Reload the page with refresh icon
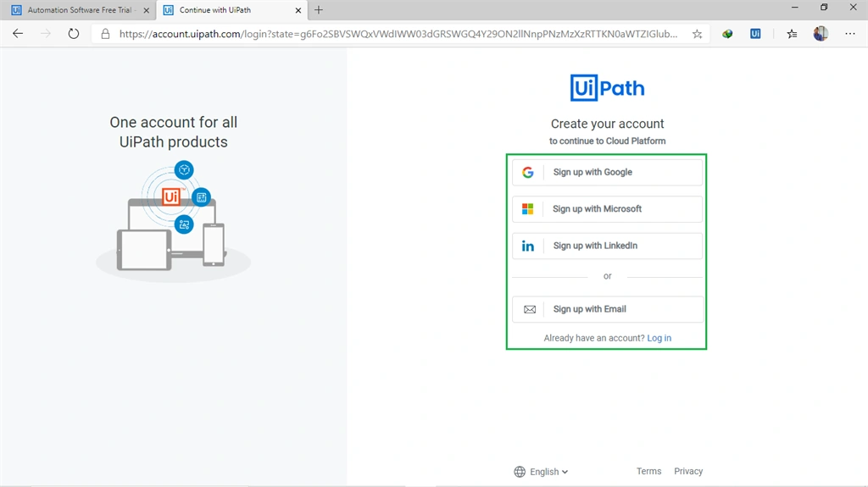868x487 pixels. click(x=73, y=34)
